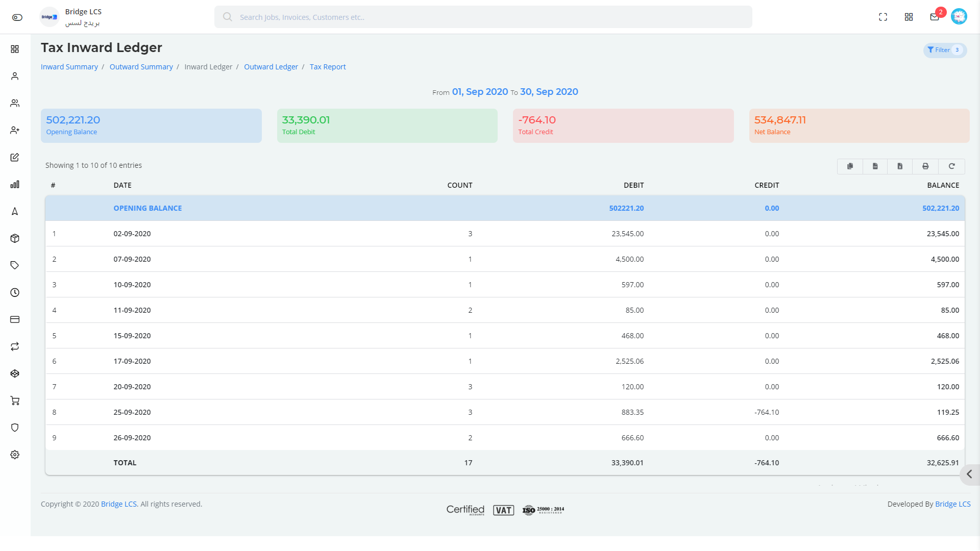Screen dimensions: 980x551
Task: Switch to Outward Ledger view
Action: coord(271,67)
